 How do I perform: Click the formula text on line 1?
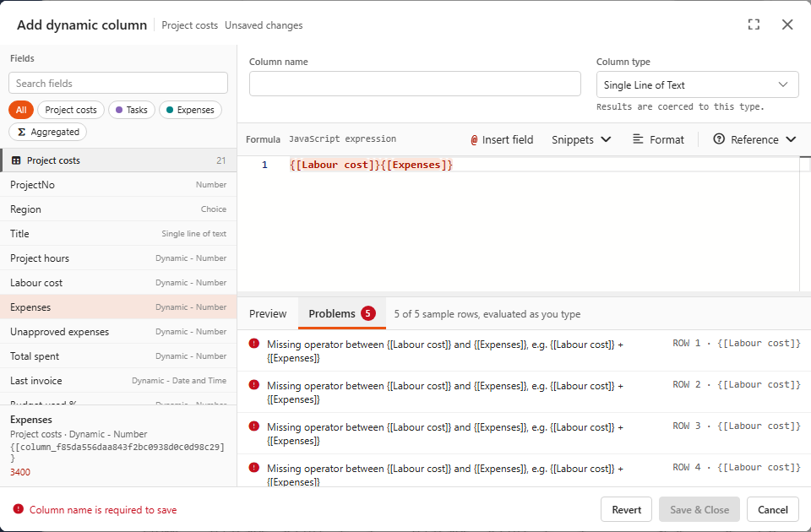[x=372, y=165]
